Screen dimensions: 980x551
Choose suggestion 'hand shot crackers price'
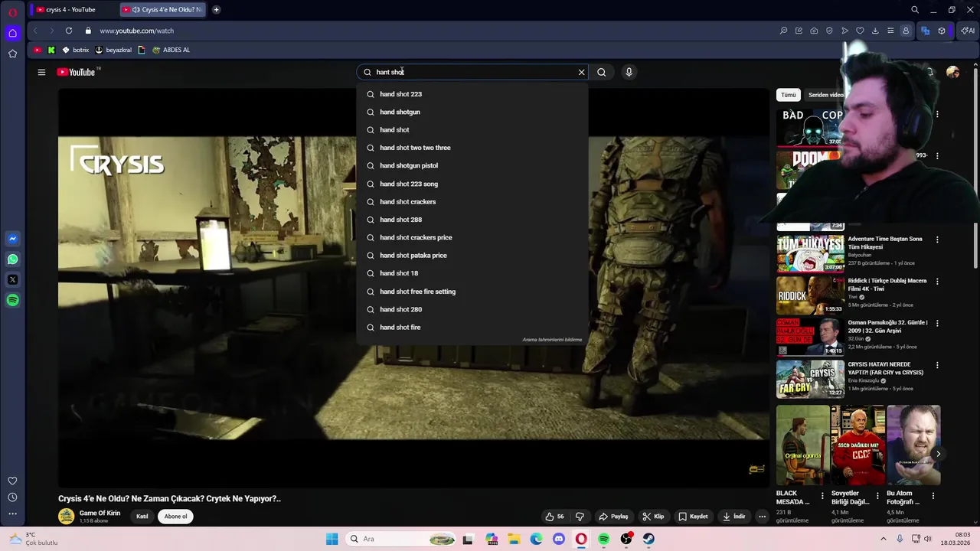(472, 237)
